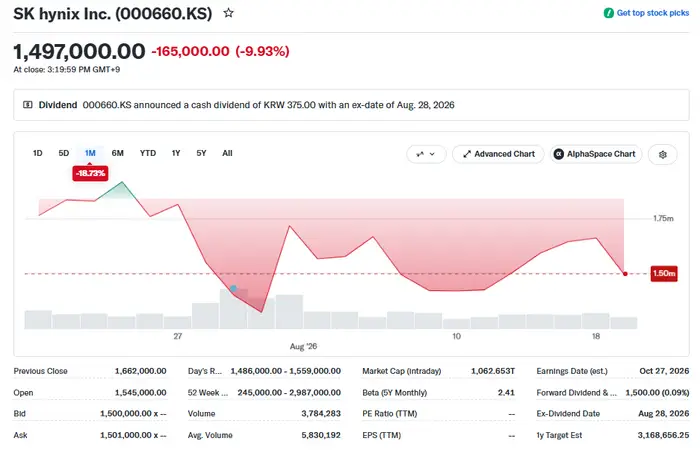
Task: Click the EPS (TTM) label
Action: click(382, 435)
